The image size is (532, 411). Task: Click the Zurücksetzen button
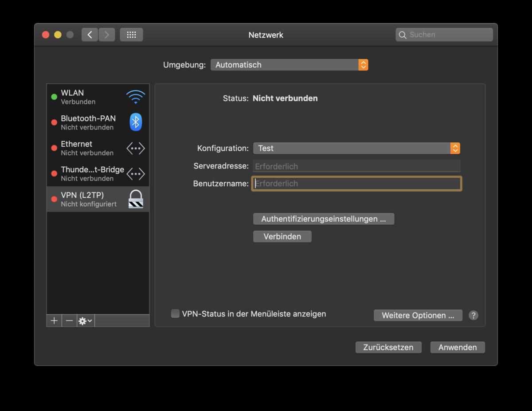click(388, 347)
